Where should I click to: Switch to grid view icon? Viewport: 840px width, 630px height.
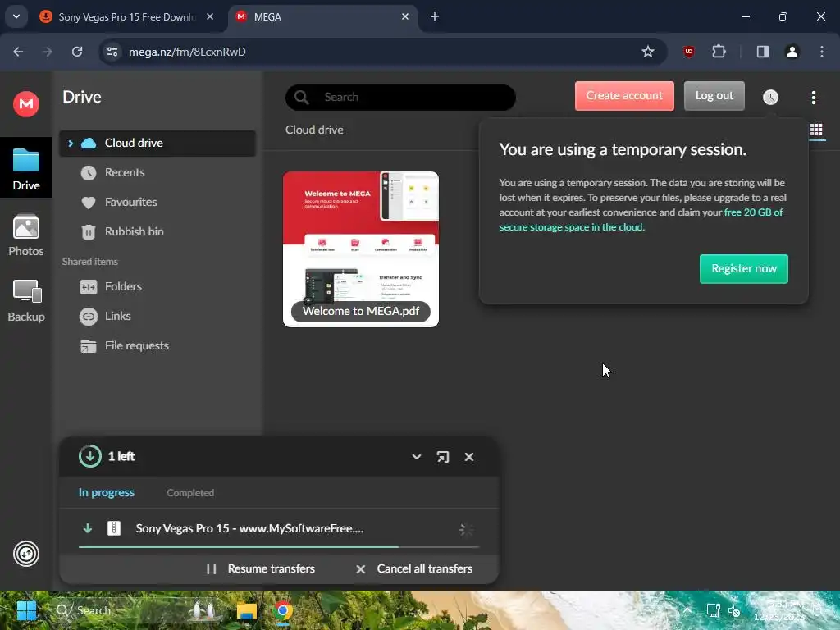(x=816, y=130)
